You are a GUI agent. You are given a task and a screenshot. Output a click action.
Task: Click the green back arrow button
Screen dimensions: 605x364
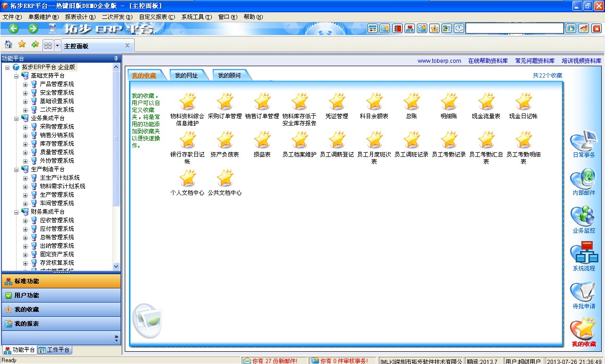[14, 29]
